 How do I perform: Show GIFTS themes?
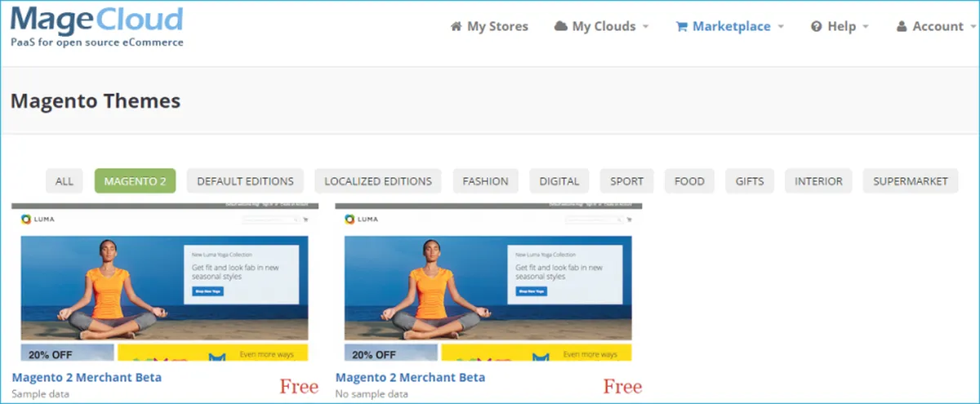(x=750, y=181)
